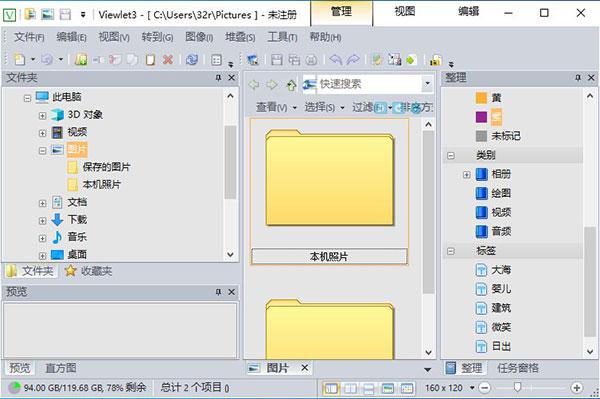Click the scissors cut toolbar icon
The image size is (600, 399).
coord(115,60)
